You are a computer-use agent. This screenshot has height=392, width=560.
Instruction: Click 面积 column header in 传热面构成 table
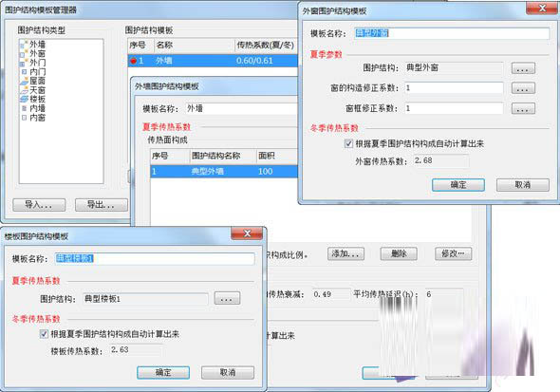pyautogui.click(x=277, y=156)
